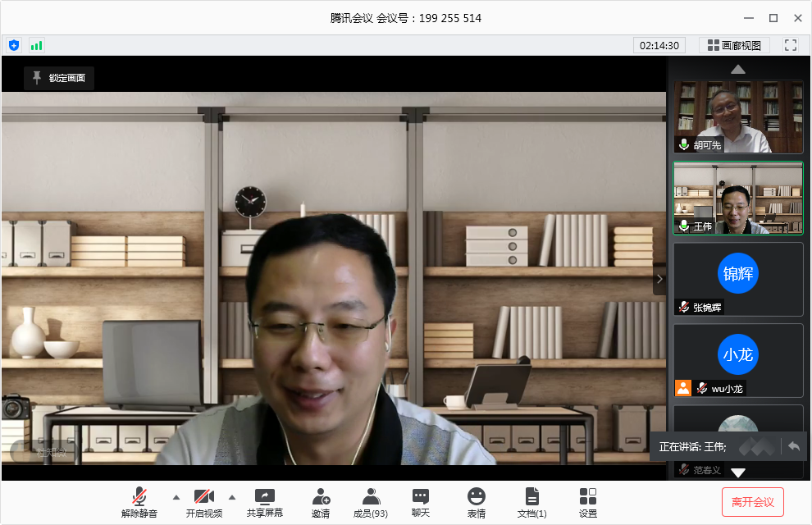Turn on camera with 开启视频
The width and height of the screenshot is (812, 525).
pos(203,502)
